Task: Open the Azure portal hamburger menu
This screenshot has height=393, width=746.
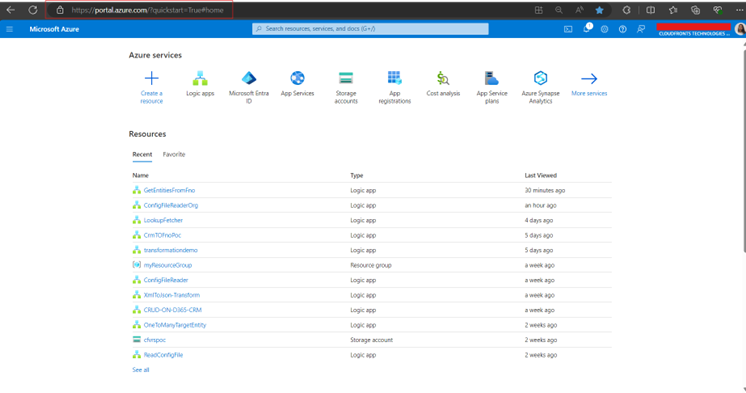Action: (x=10, y=29)
